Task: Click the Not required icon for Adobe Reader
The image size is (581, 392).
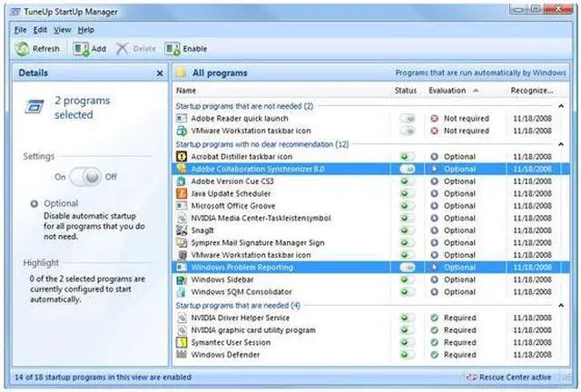Action: 434,119
